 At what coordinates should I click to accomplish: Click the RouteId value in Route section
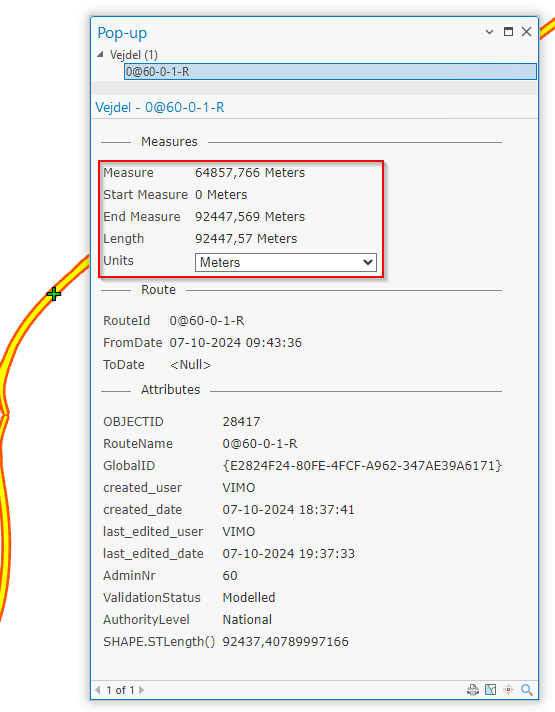coord(207,321)
